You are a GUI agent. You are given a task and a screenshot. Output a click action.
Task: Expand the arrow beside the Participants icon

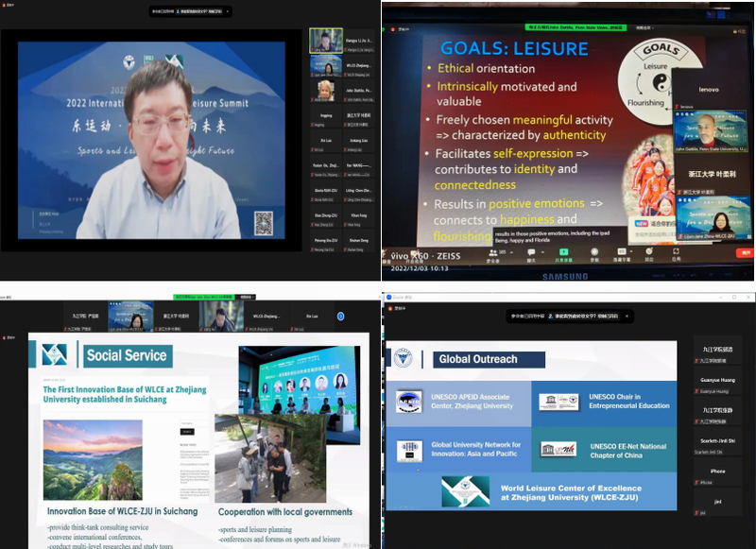tap(511, 250)
